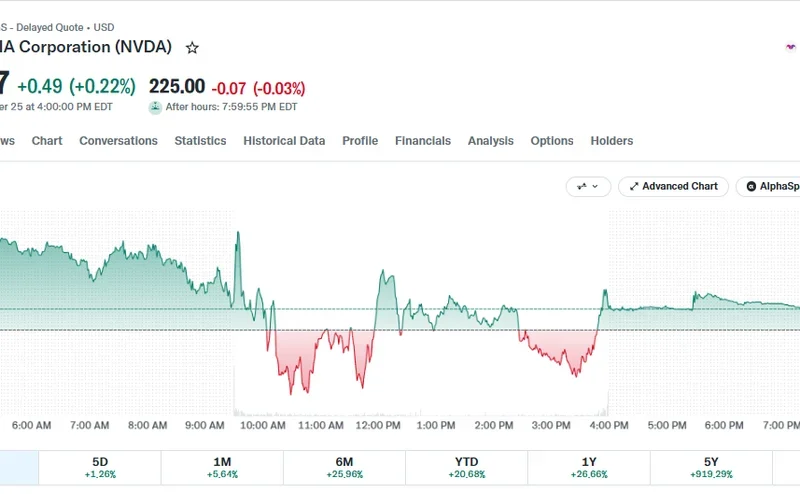Select the Profile tab

(360, 141)
